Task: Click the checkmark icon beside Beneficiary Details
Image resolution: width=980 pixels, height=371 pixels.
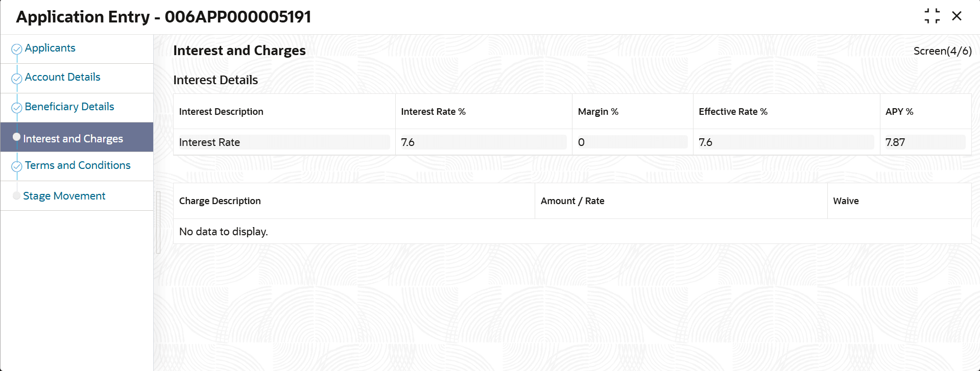Action: pyautogui.click(x=17, y=108)
